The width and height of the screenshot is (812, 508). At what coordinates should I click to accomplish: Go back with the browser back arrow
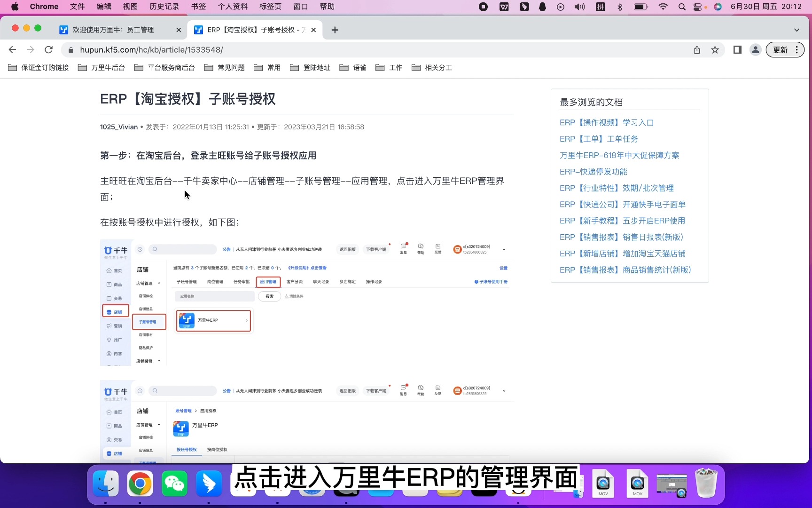13,50
